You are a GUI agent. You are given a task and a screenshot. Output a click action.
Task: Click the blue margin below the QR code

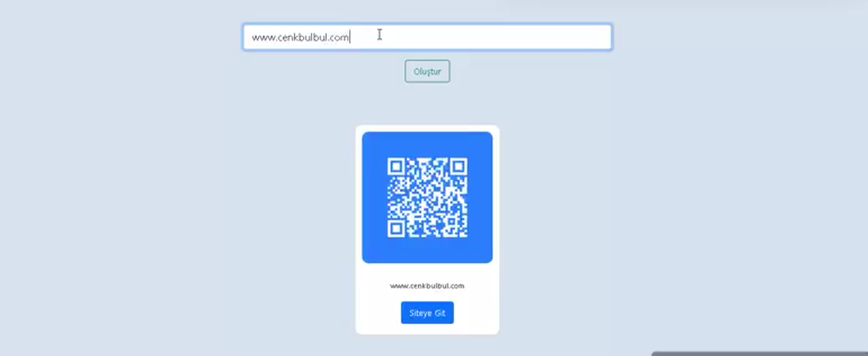click(427, 251)
